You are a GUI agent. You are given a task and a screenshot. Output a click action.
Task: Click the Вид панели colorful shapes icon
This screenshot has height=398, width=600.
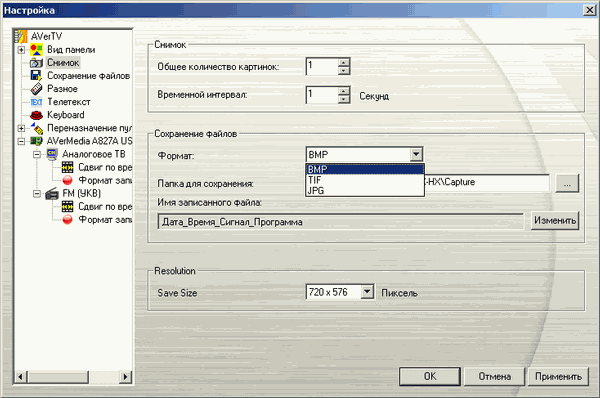[x=36, y=50]
